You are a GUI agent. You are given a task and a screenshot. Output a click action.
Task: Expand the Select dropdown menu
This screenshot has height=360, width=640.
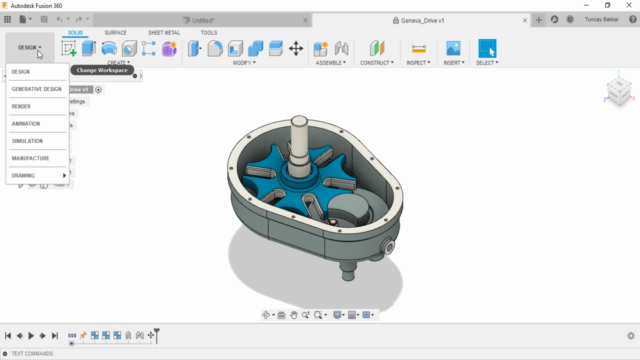[x=487, y=62]
